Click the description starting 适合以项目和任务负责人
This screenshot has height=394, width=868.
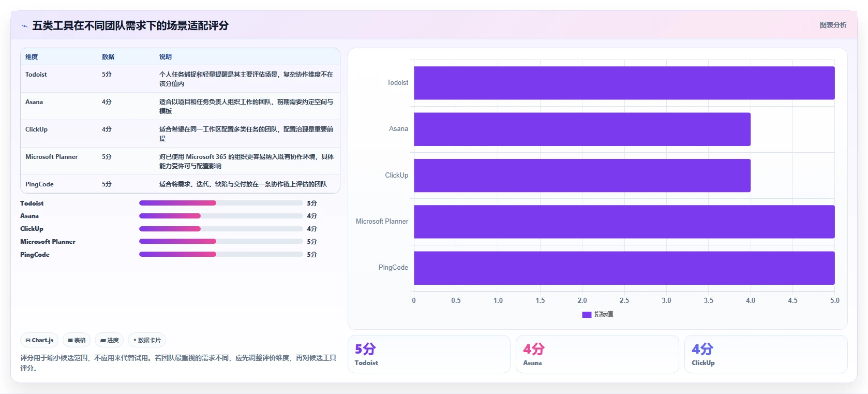(x=246, y=106)
